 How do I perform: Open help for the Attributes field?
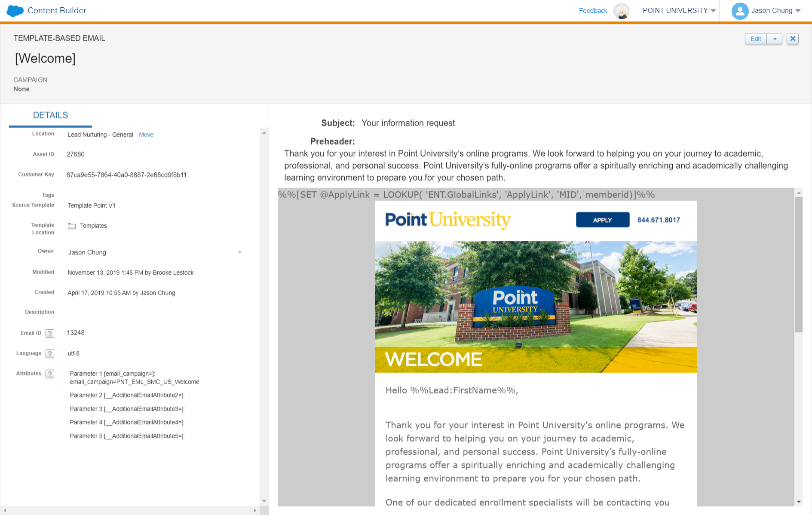[50, 374]
